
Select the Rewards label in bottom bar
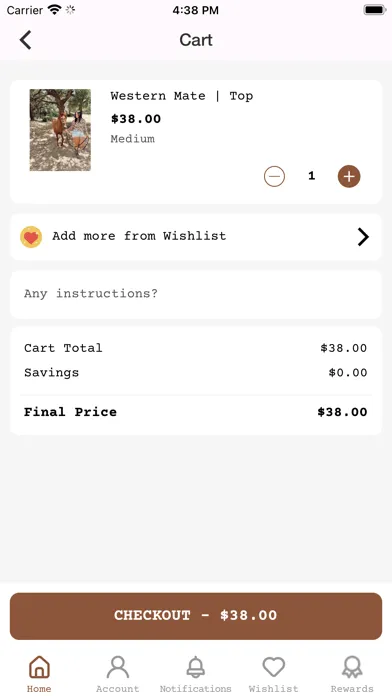352,689
